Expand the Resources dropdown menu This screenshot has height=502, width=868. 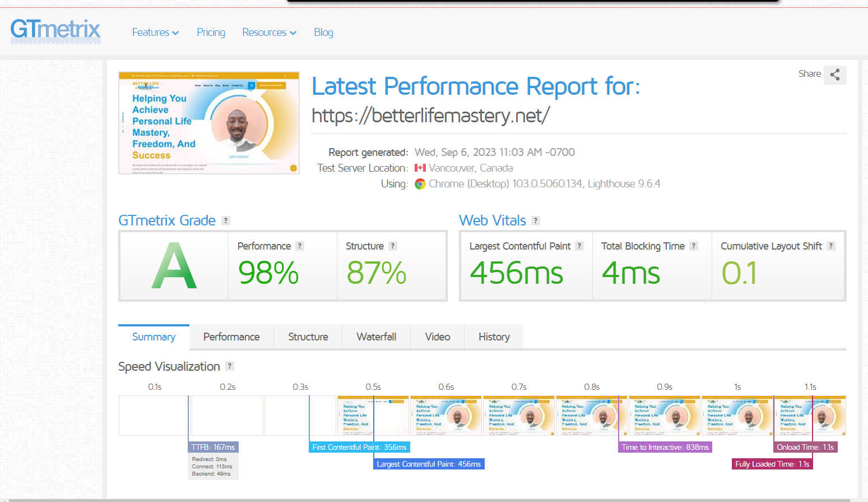269,33
